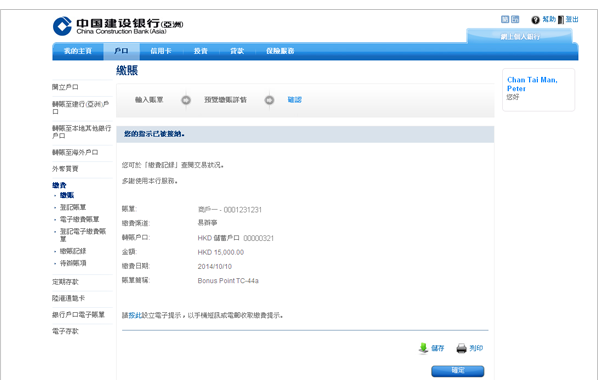The image size is (598, 380).
Task: Open 陸港通龍卡 sidebar item
Action: click(68, 298)
